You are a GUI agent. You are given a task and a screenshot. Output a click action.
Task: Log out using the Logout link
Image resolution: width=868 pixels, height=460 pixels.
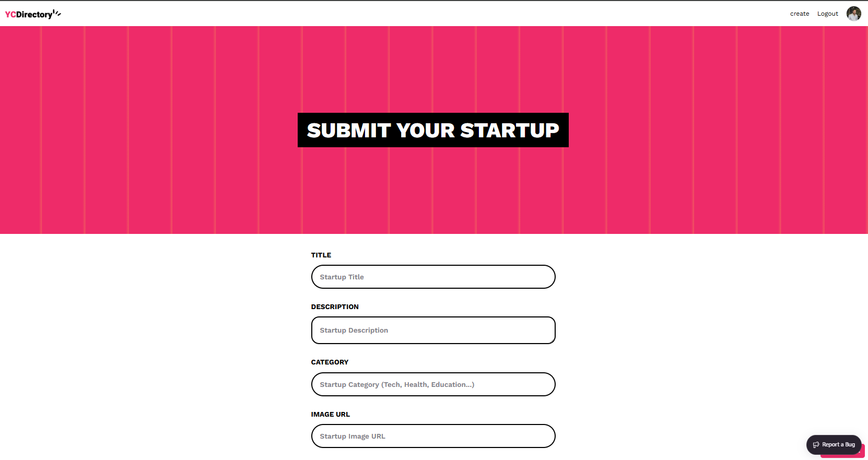coord(827,14)
